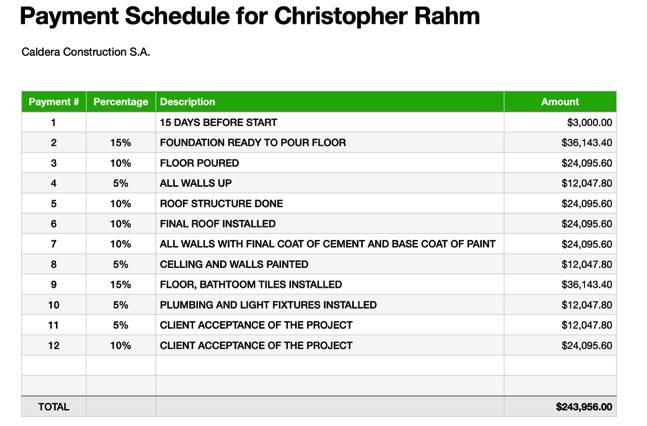Click the Payment # column header
This screenshot has width=647, height=426.
54,102
